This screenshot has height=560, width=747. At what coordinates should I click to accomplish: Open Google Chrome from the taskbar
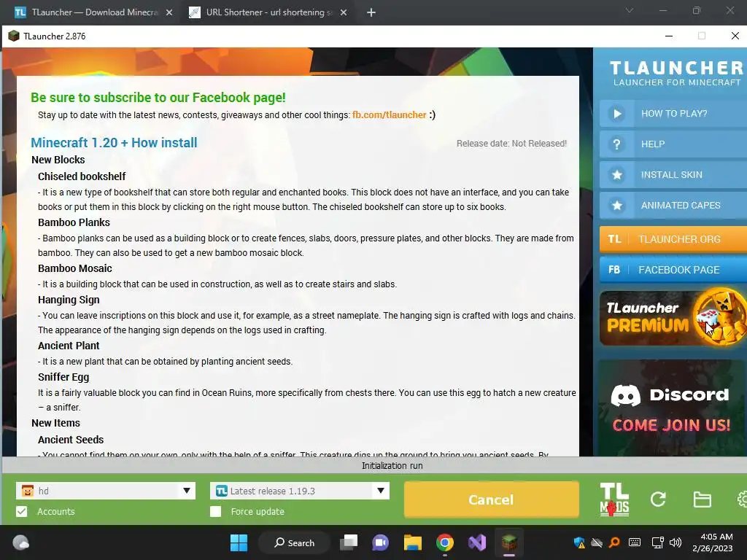444,542
